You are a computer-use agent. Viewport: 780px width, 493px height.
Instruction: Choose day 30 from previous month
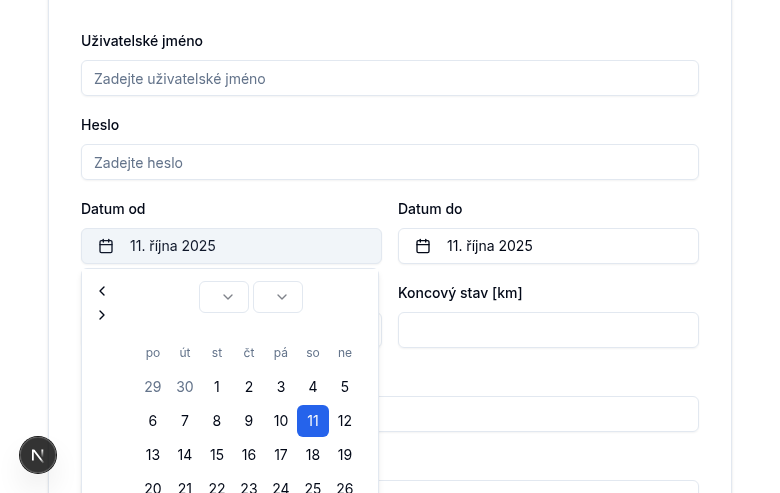pos(185,387)
